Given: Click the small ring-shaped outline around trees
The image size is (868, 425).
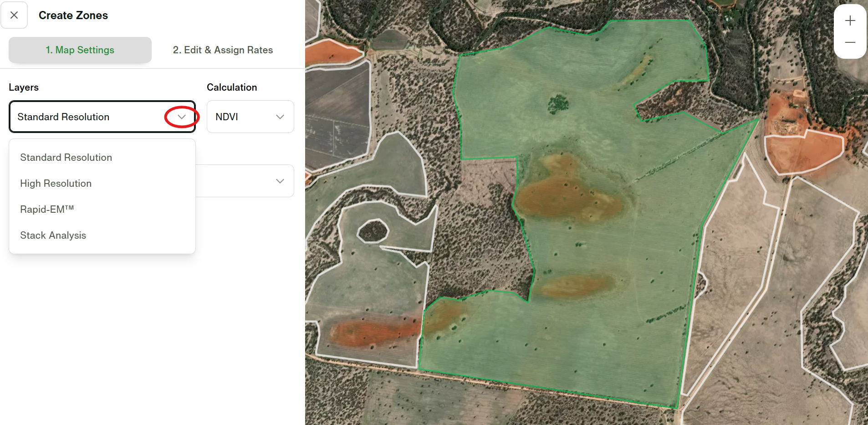Looking at the screenshot, I should (373, 230).
